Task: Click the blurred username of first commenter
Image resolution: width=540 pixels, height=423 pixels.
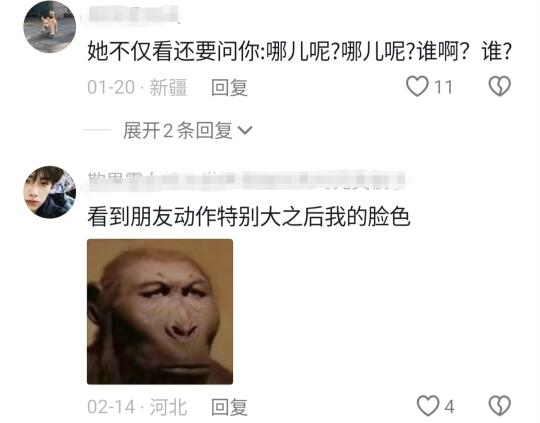Action: (x=135, y=14)
